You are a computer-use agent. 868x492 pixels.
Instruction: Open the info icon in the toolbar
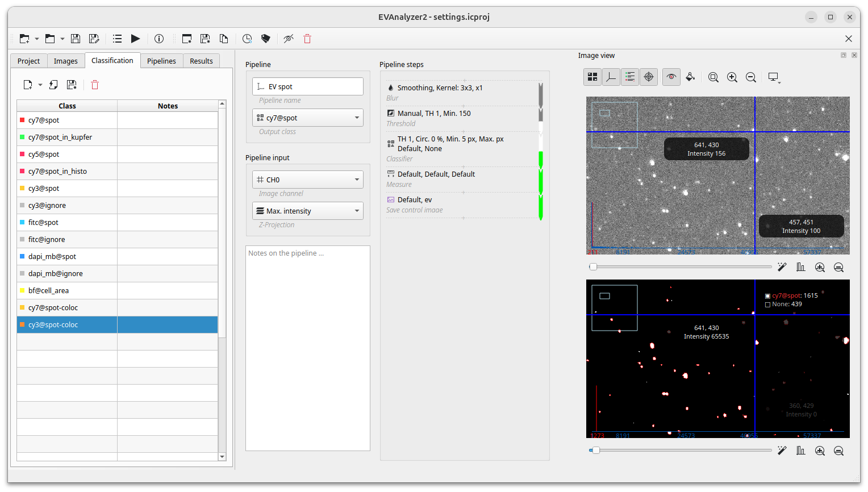[x=159, y=39]
